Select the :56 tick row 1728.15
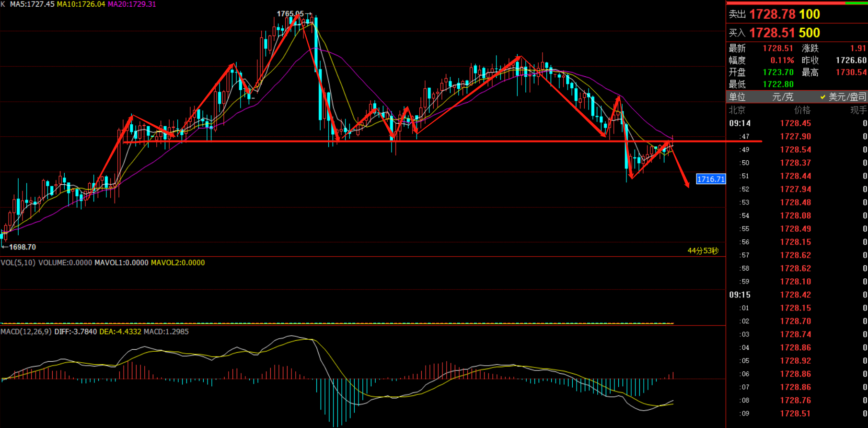This screenshot has width=868, height=428. [x=798, y=242]
